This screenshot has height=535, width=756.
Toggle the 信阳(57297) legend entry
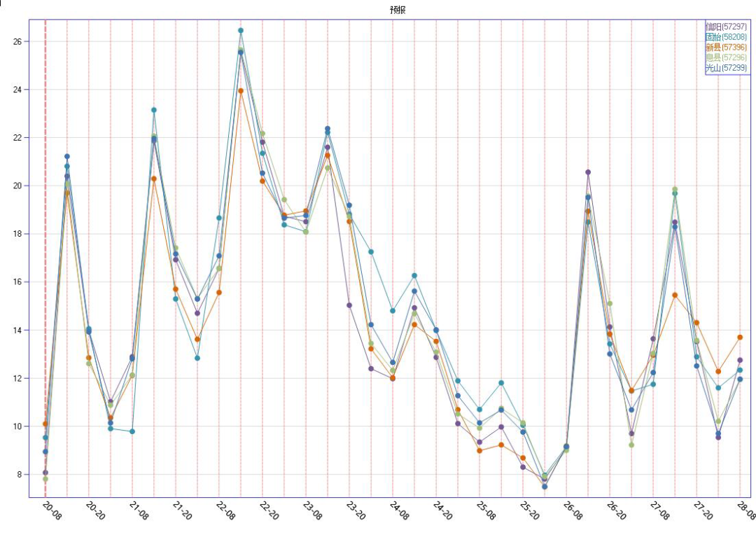coord(726,27)
